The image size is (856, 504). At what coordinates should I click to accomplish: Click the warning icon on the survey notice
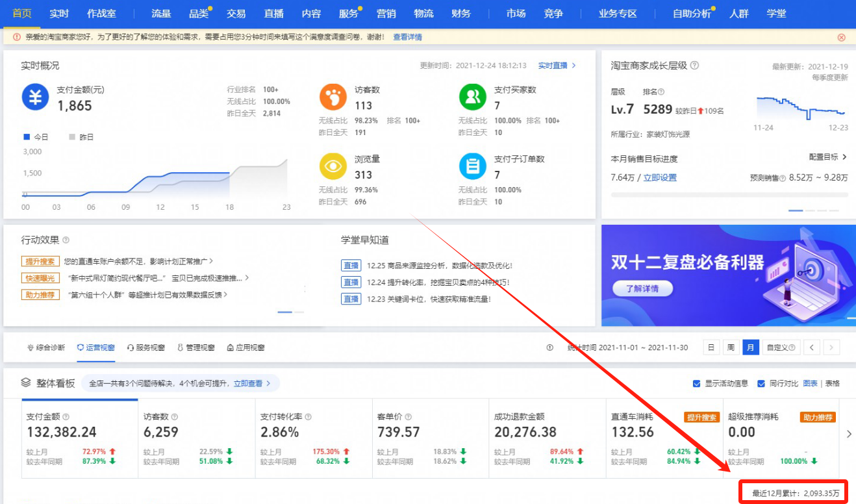(17, 37)
